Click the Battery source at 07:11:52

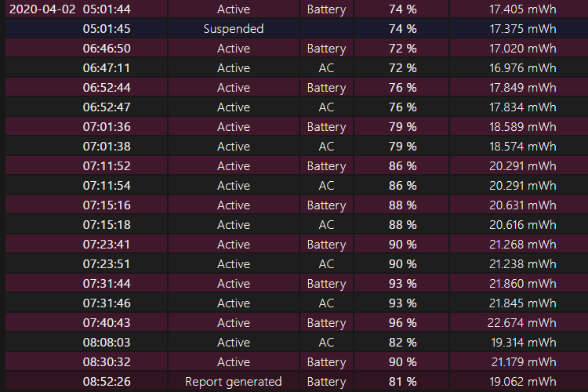pos(326,165)
